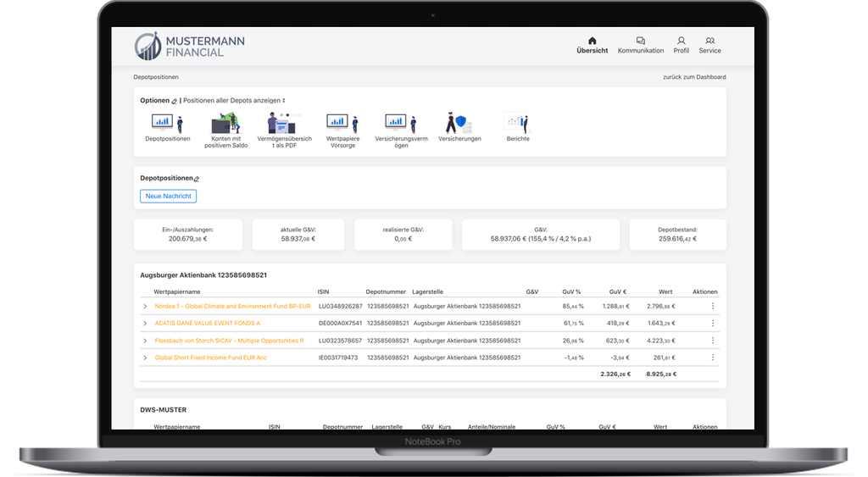Click total GuV 2.326,26 €
The image size is (868, 477).
pos(615,374)
